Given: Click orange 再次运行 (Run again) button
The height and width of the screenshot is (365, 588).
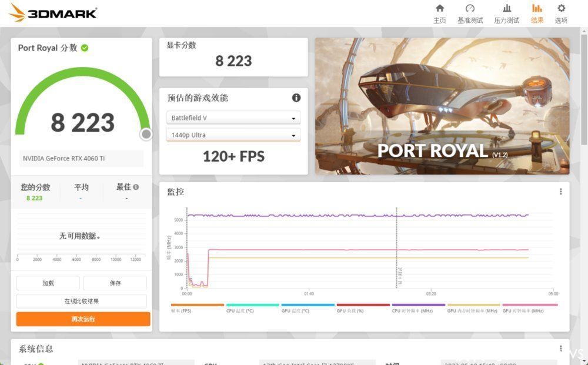Looking at the screenshot, I should (83, 319).
